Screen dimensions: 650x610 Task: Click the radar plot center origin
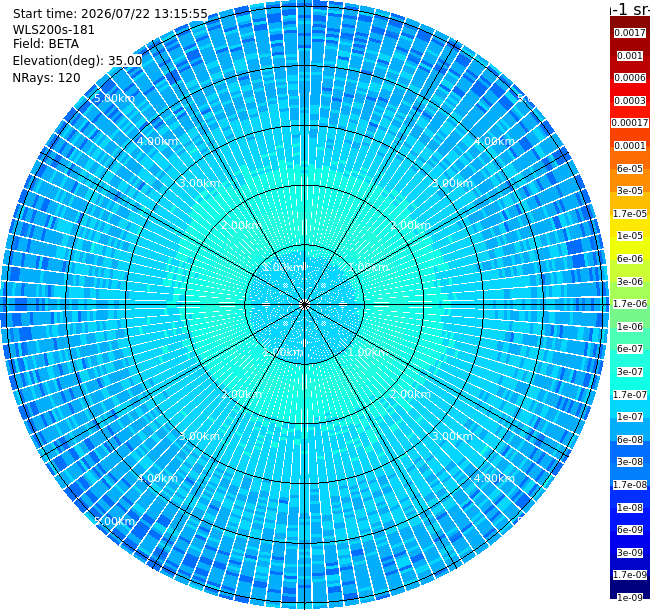(305, 305)
